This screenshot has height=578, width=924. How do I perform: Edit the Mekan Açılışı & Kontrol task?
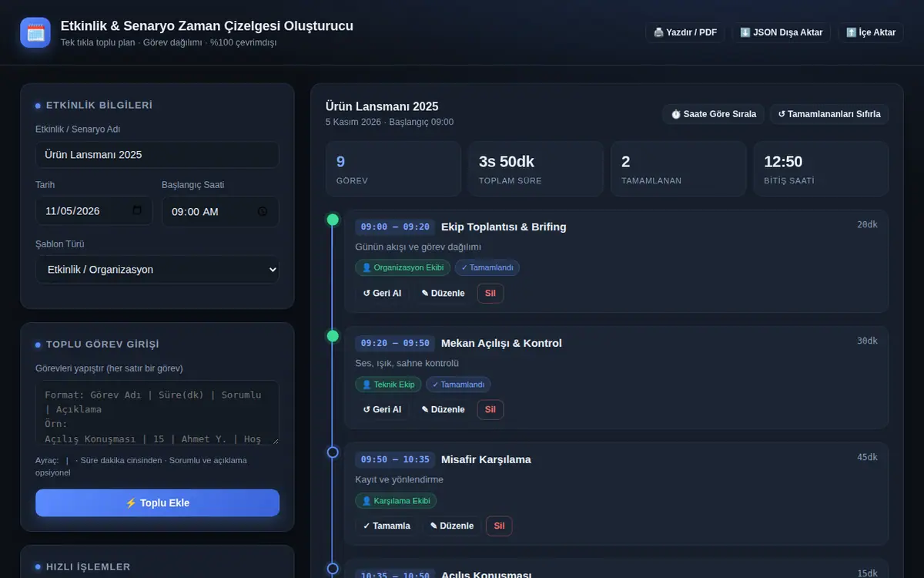coord(443,410)
